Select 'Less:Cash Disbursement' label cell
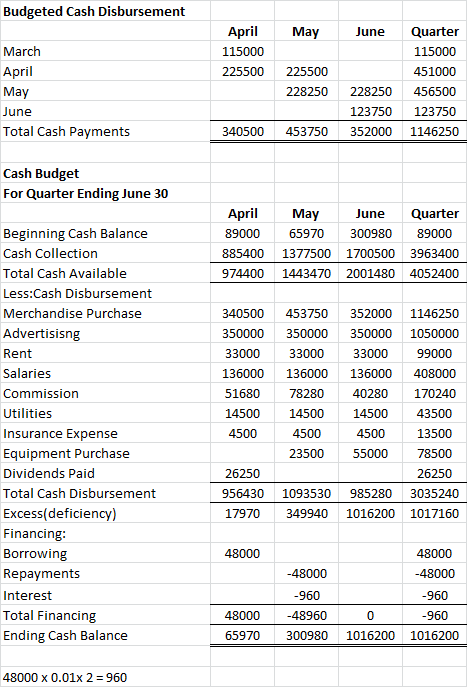The image size is (467, 687). pos(105,293)
